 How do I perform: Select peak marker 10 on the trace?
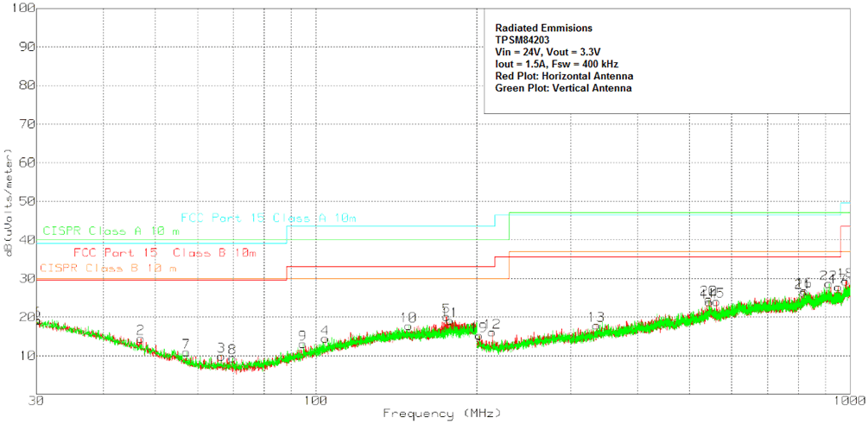tap(409, 318)
